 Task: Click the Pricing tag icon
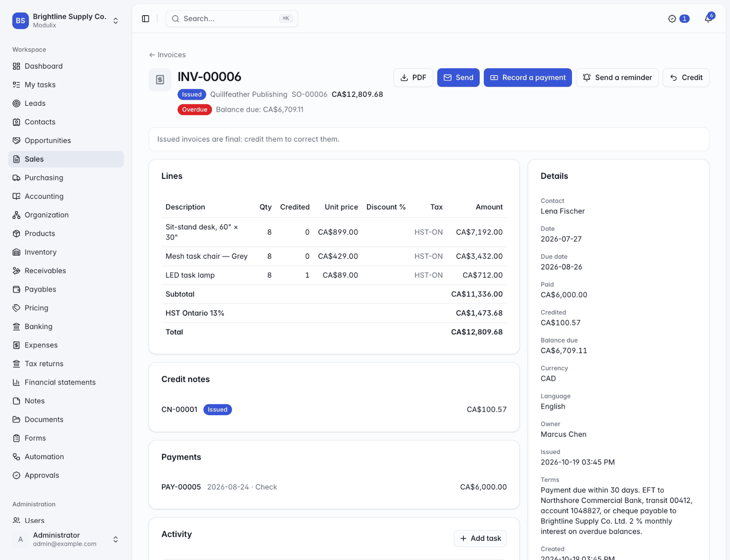point(16,308)
